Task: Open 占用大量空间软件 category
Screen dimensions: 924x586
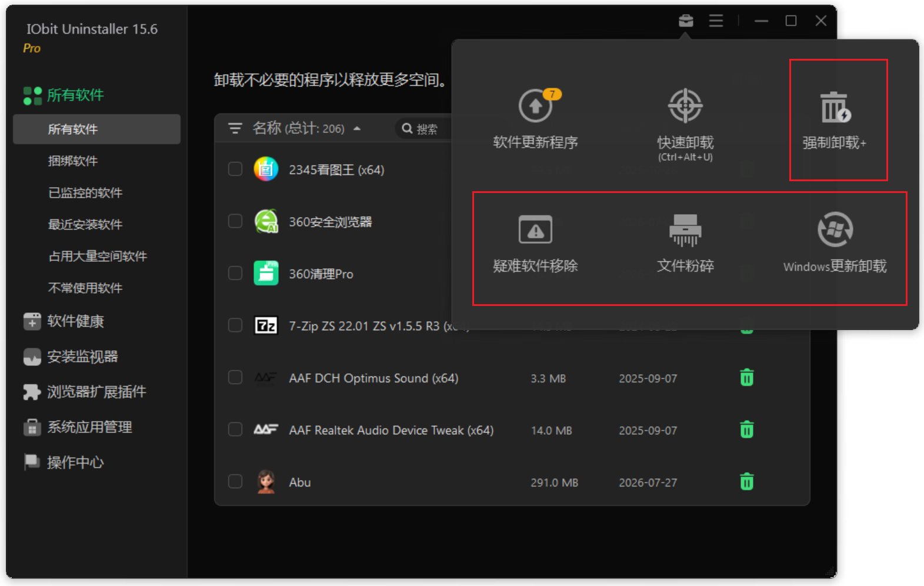Action: point(98,256)
